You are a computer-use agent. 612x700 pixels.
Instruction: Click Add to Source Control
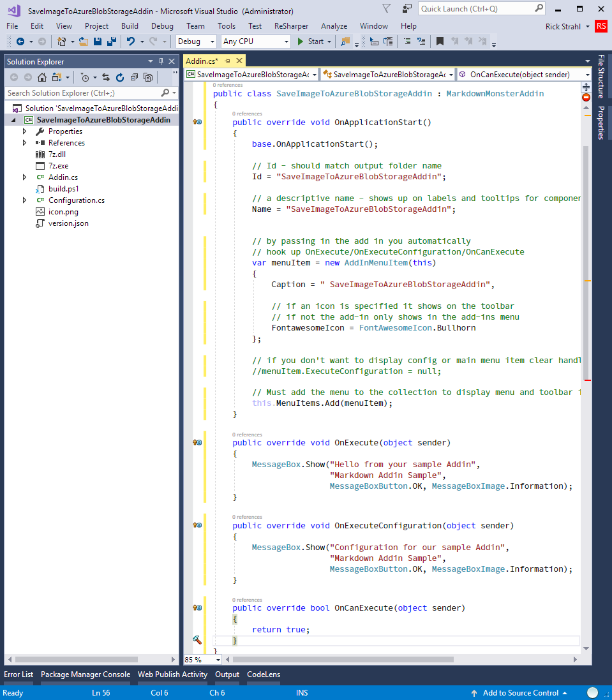click(x=520, y=693)
